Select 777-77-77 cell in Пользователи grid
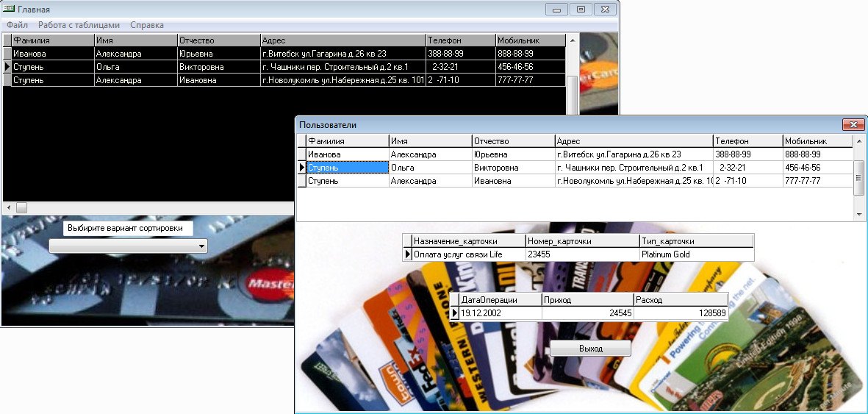Viewport: 868px width, 414px height. [818, 181]
